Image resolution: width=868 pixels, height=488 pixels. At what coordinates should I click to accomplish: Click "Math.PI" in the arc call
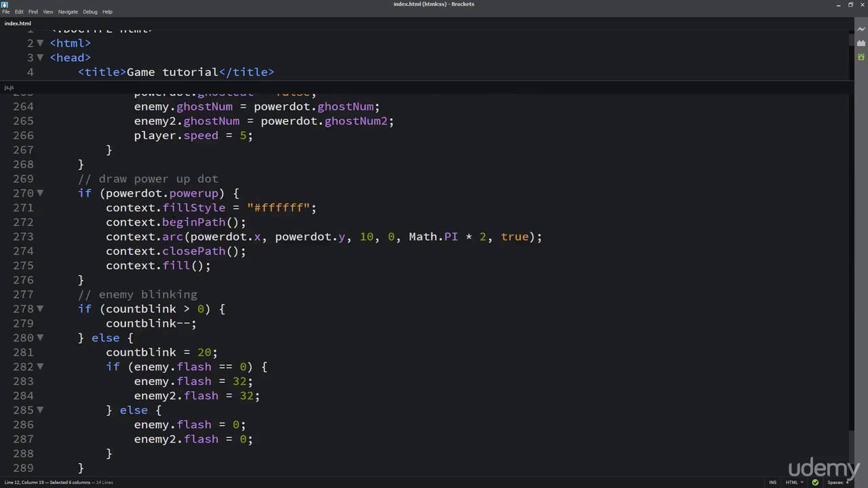tap(433, 237)
